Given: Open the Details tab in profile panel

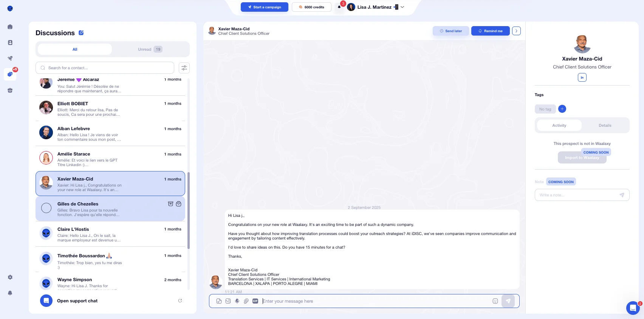Looking at the screenshot, I should (605, 126).
